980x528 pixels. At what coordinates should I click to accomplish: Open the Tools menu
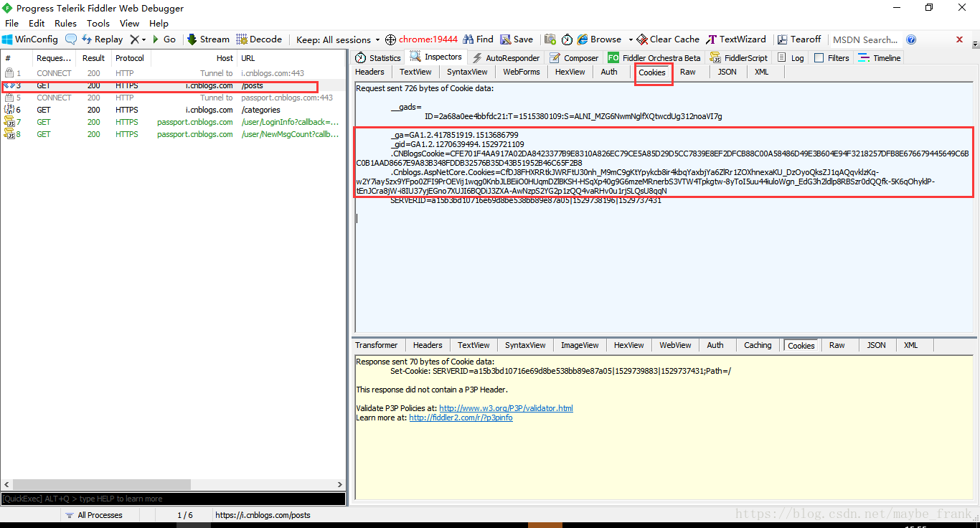click(x=98, y=23)
